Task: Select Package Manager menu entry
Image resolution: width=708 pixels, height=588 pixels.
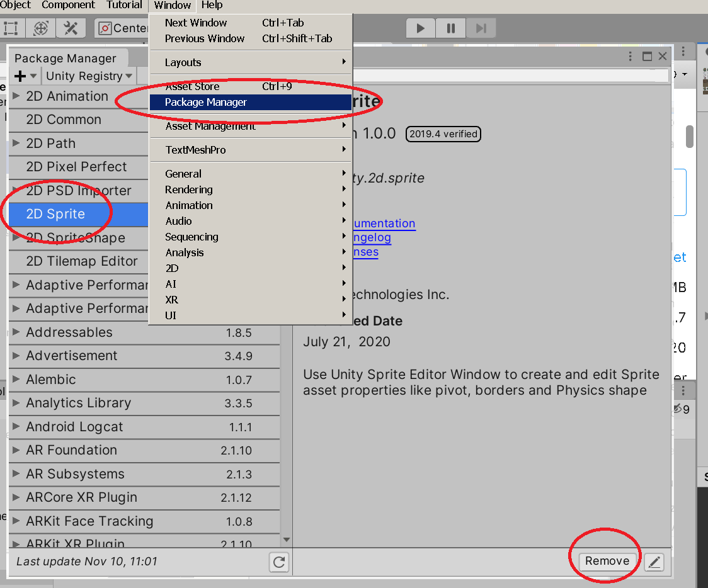Action: 251,103
